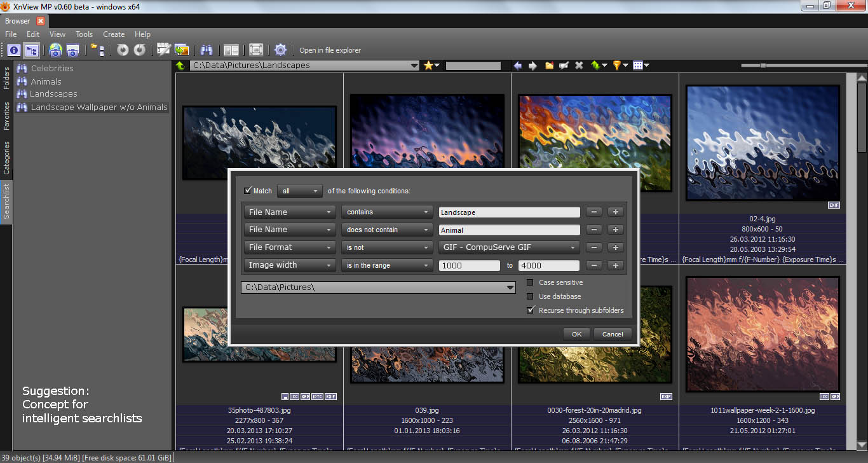
Task: Click OK in the search dialog
Action: click(576, 334)
